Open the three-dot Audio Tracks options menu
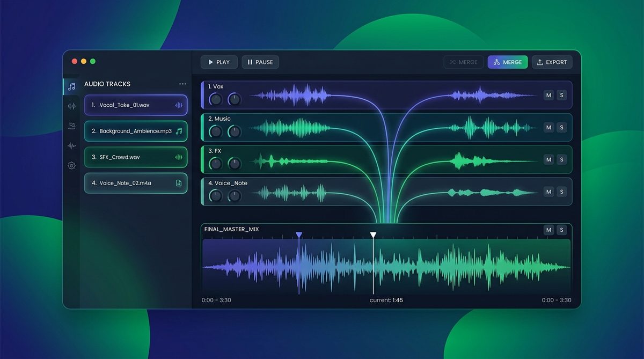 [182, 84]
